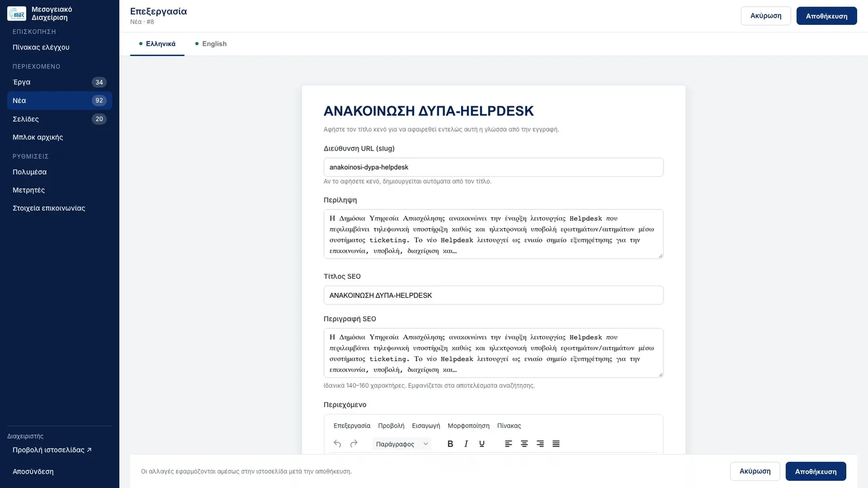Screen dimensions: 868x488
Task: Click the Περίληψη textarea resize handle
Action: click(660, 255)
